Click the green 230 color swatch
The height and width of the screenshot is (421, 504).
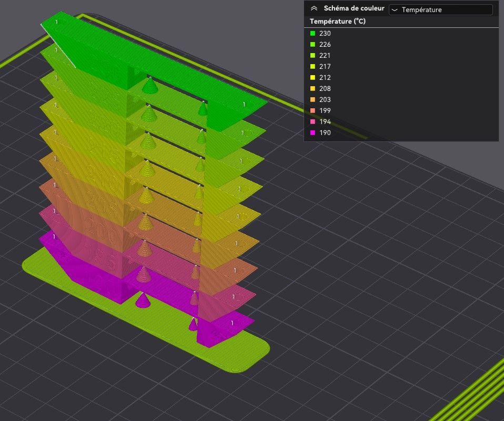[313, 34]
